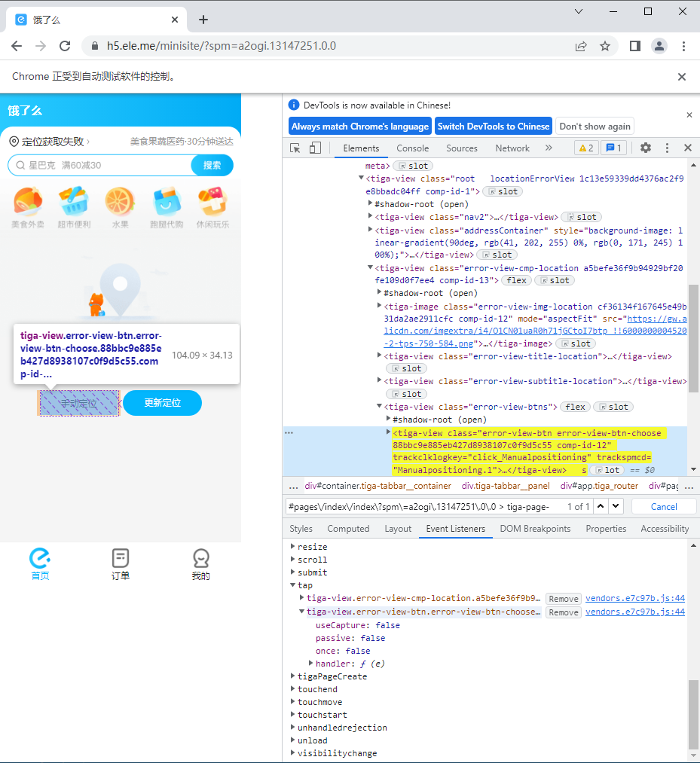Click the 星巴克 search input field

pyautogui.click(x=99, y=166)
